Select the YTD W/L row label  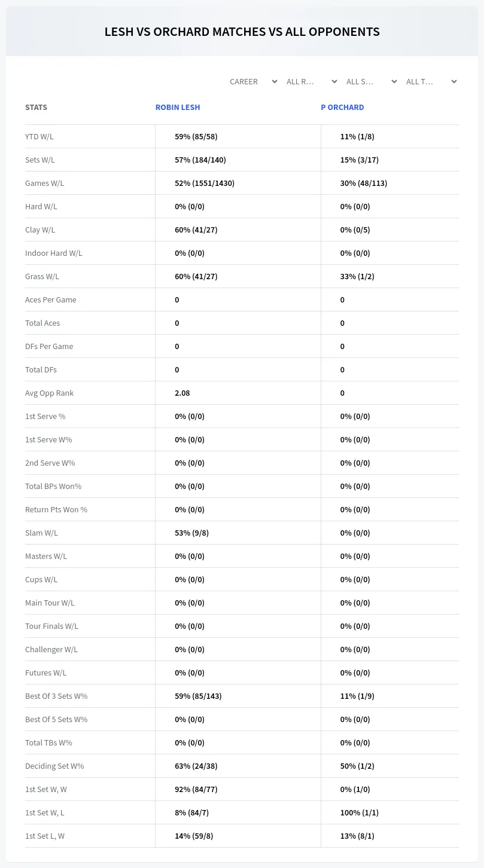39,136
